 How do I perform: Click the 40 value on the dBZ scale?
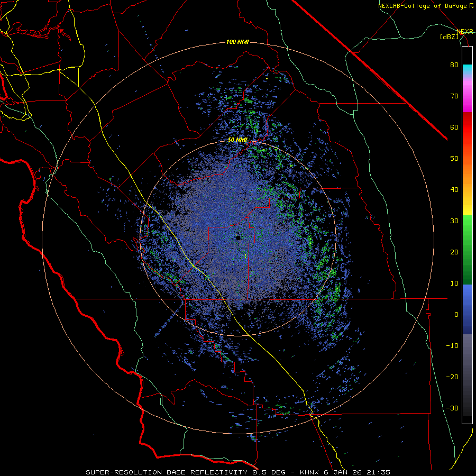(454, 190)
